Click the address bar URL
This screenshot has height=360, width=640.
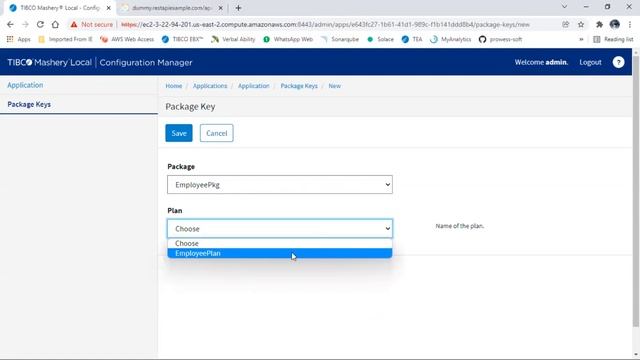click(325, 24)
